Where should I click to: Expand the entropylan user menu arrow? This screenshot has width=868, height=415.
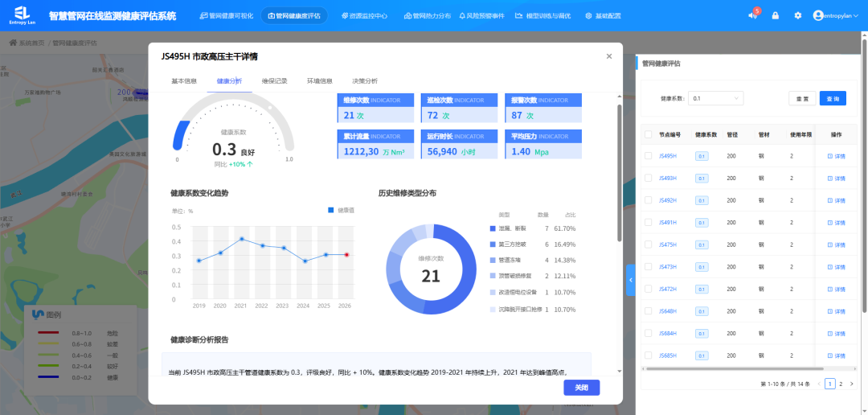857,15
